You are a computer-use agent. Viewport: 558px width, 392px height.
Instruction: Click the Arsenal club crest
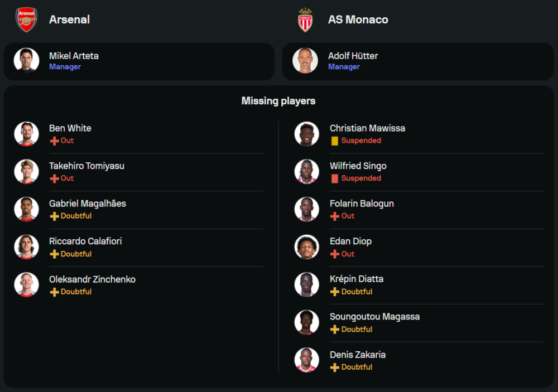click(x=26, y=20)
